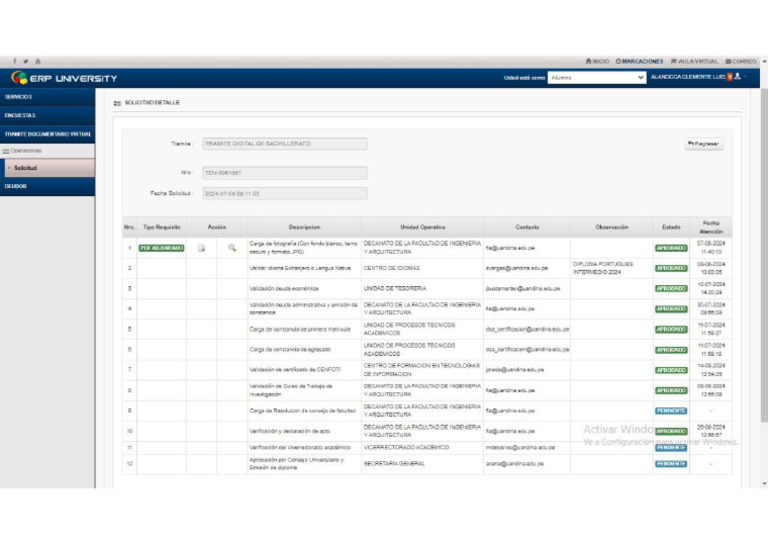This screenshot has height=543, width=768.
Task: Click the Facebook icon in top bar
Action: point(15,61)
